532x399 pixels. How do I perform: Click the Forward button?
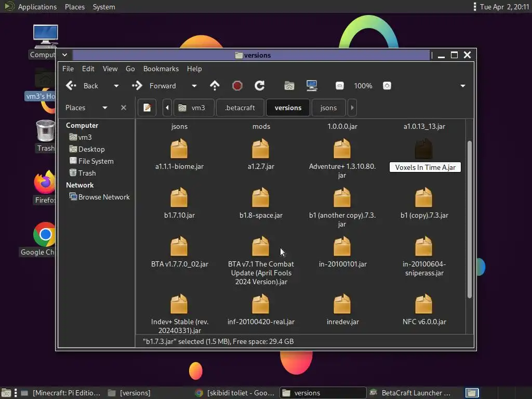pyautogui.click(x=154, y=86)
